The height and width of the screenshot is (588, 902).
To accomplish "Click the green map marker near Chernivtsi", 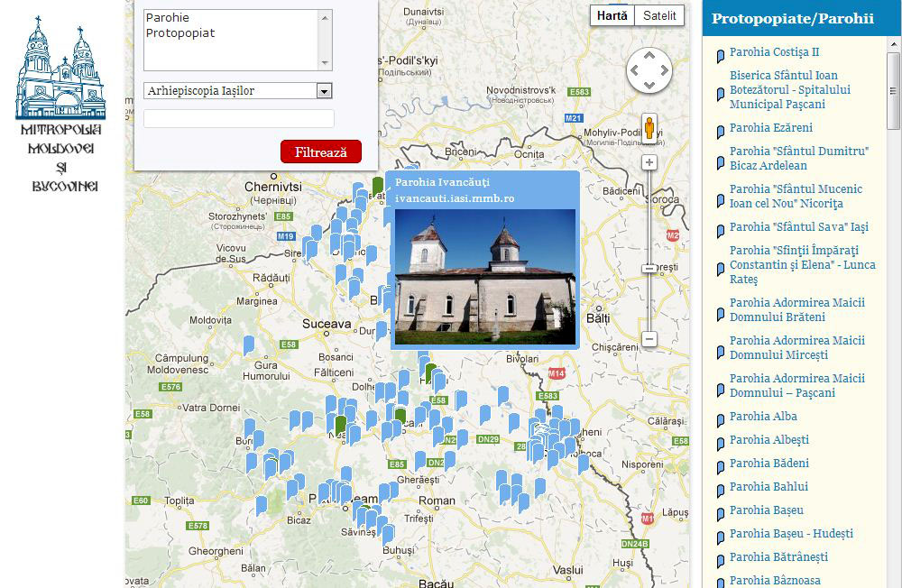I will point(377,187).
